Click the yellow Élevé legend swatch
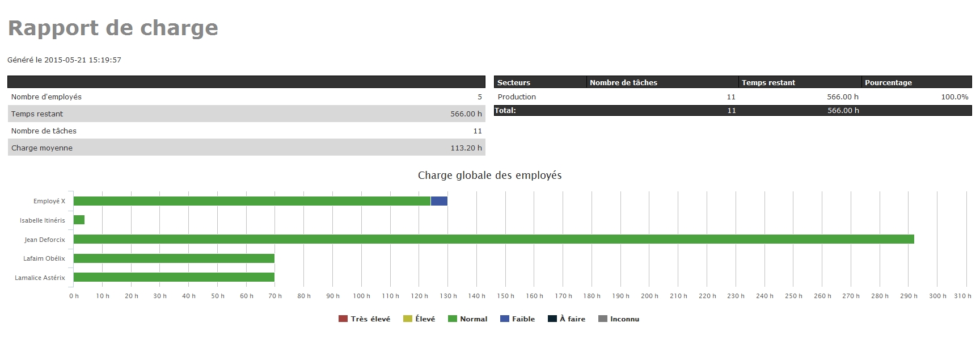 tap(407, 319)
